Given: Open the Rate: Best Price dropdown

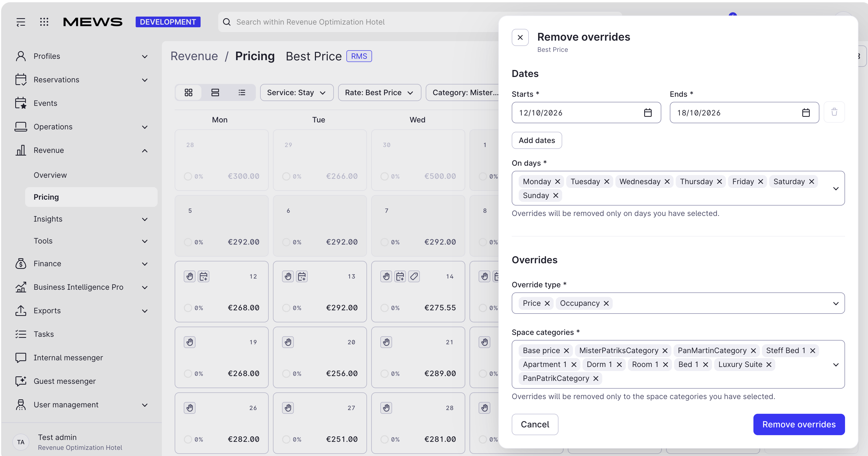Looking at the screenshot, I should pos(380,92).
